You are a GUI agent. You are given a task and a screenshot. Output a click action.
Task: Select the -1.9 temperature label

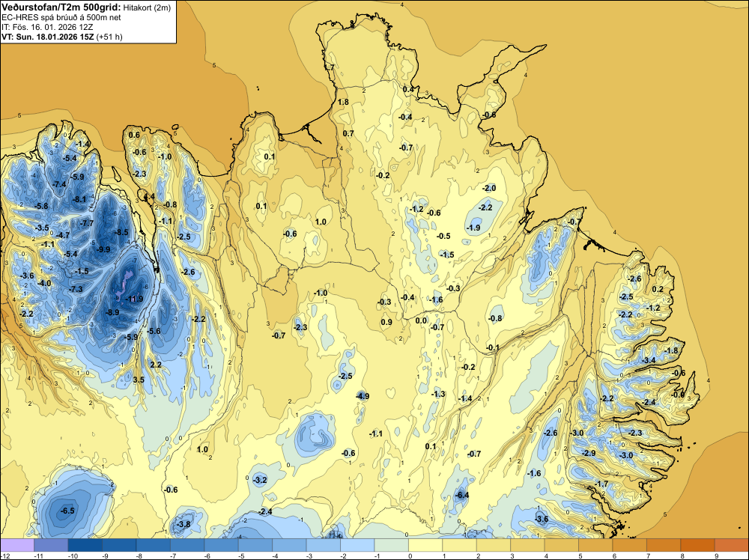(x=473, y=228)
